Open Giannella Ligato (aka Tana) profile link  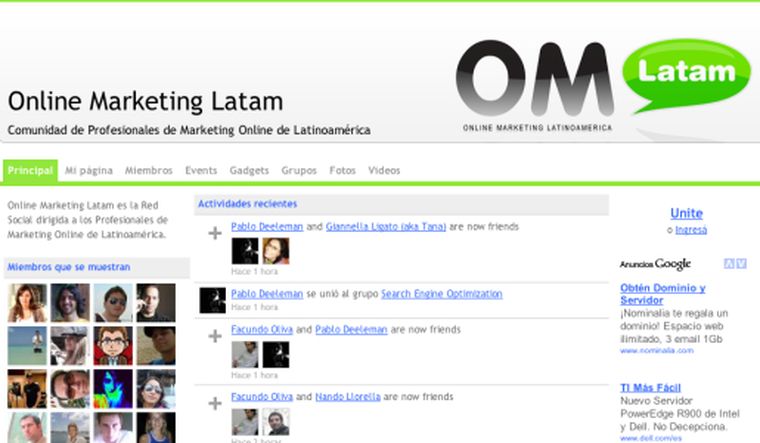(386, 226)
